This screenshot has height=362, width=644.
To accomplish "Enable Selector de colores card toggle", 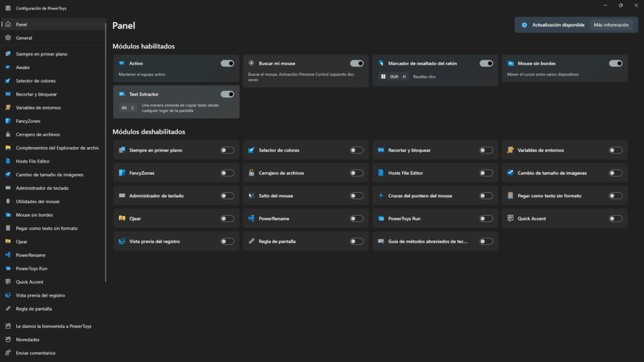I will (357, 150).
